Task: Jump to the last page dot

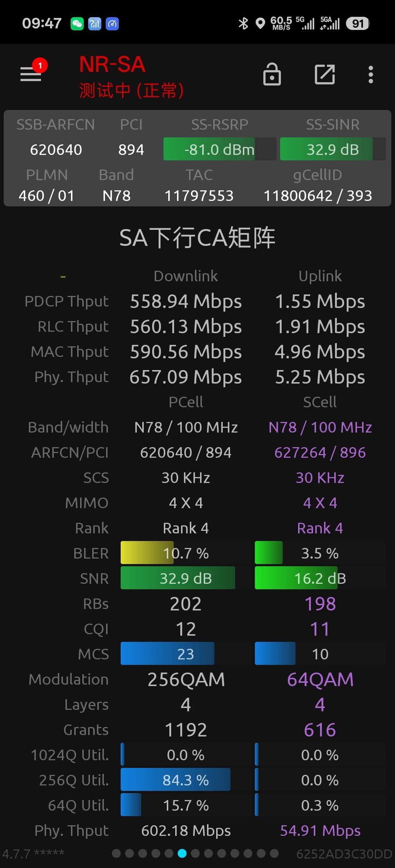Action: point(274,853)
